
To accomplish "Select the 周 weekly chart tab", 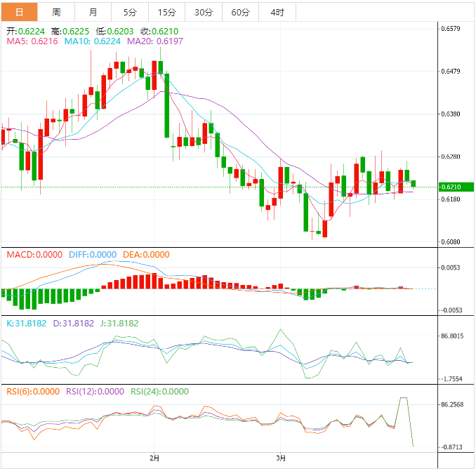I will [x=56, y=12].
